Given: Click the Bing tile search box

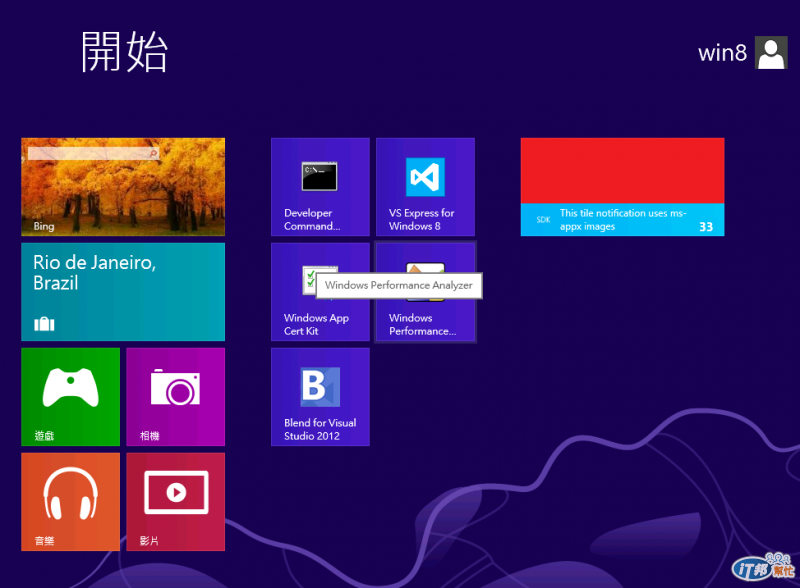Looking at the screenshot, I should 93,153.
